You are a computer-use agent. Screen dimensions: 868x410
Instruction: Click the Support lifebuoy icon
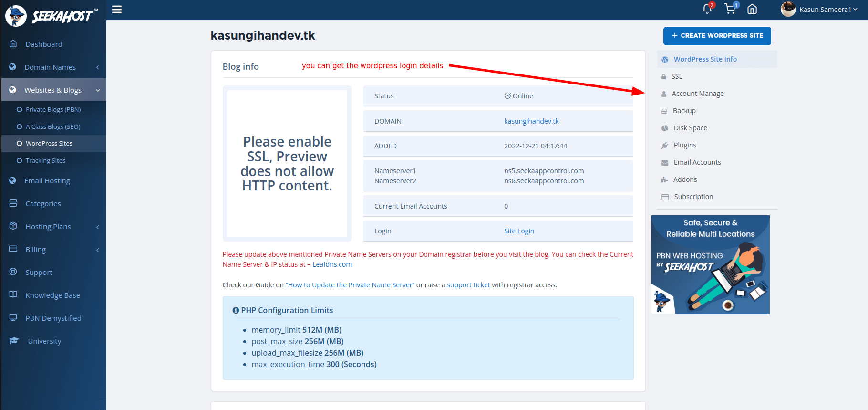click(13, 272)
